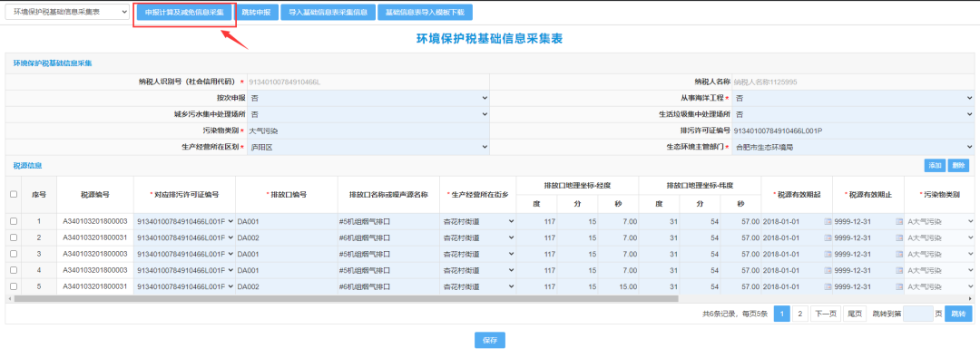Click row 3 longitude degree 117 cell
Screen dimensions: 980x358
click(x=536, y=255)
